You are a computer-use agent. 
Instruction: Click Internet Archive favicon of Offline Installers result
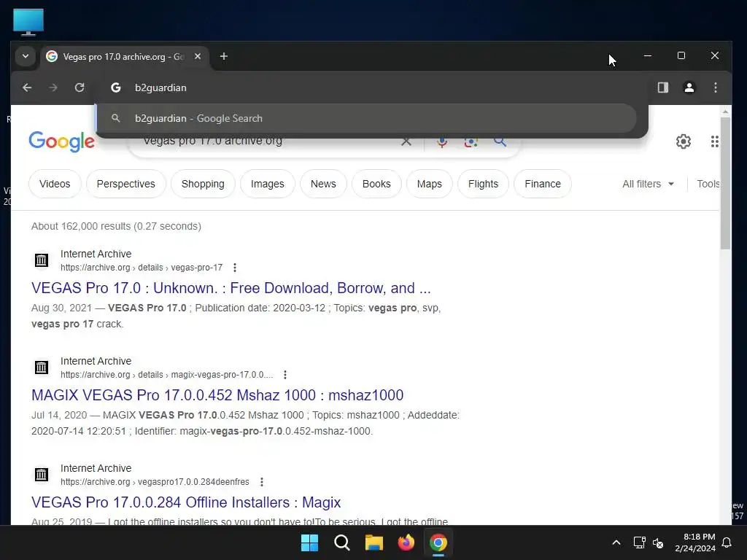tap(42, 474)
